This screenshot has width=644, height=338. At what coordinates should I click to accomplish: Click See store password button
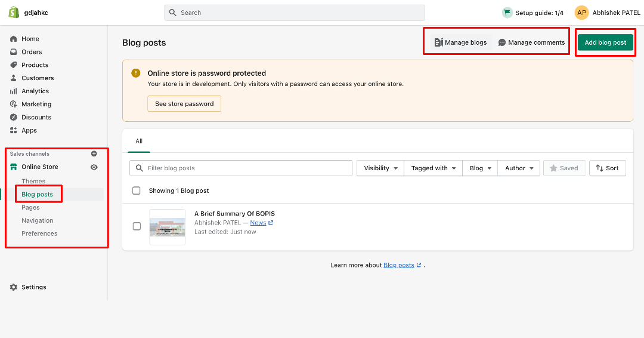point(184,104)
